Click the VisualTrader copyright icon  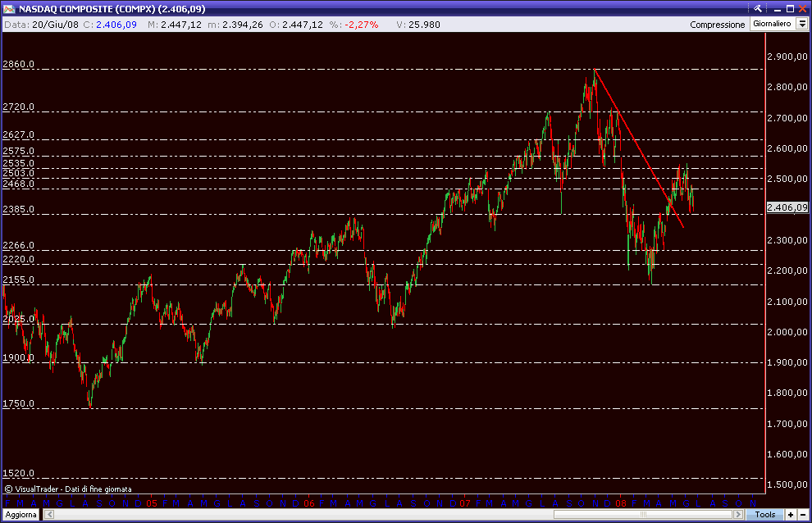[x=8, y=489]
